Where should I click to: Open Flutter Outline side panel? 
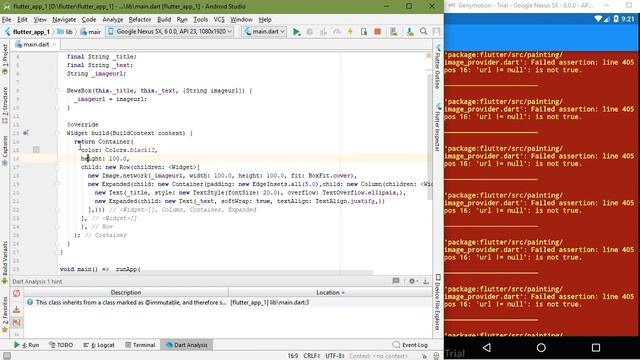tap(438, 67)
